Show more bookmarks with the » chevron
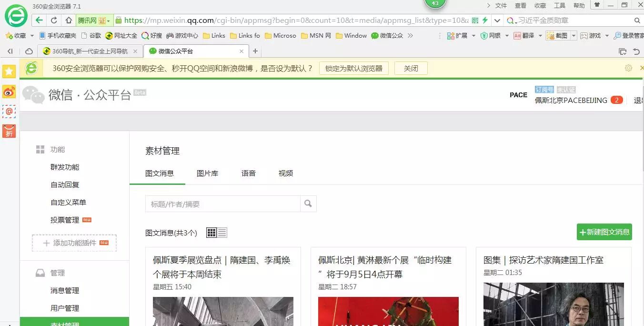The height and width of the screenshot is (326, 644). (x=410, y=36)
